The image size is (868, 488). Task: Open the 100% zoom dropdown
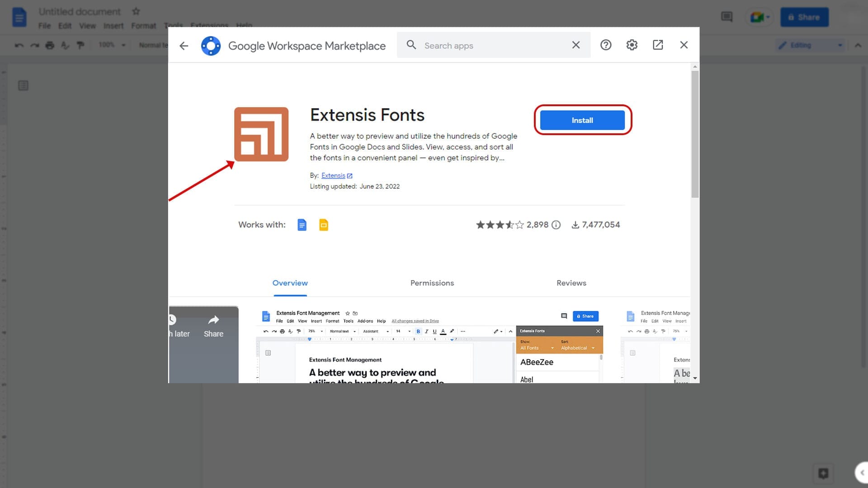click(112, 45)
